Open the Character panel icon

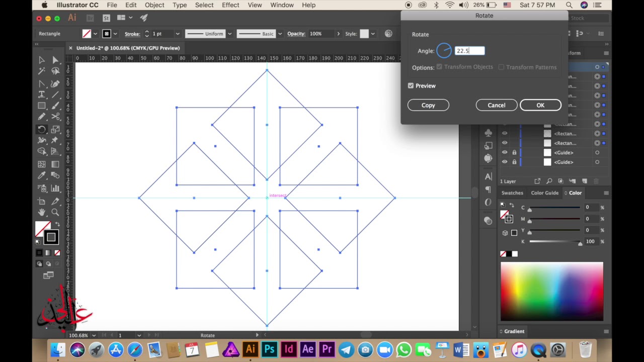click(488, 176)
